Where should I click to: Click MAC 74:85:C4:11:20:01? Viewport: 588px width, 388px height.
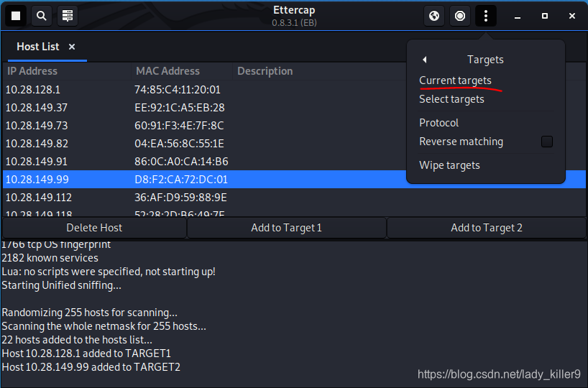click(178, 90)
